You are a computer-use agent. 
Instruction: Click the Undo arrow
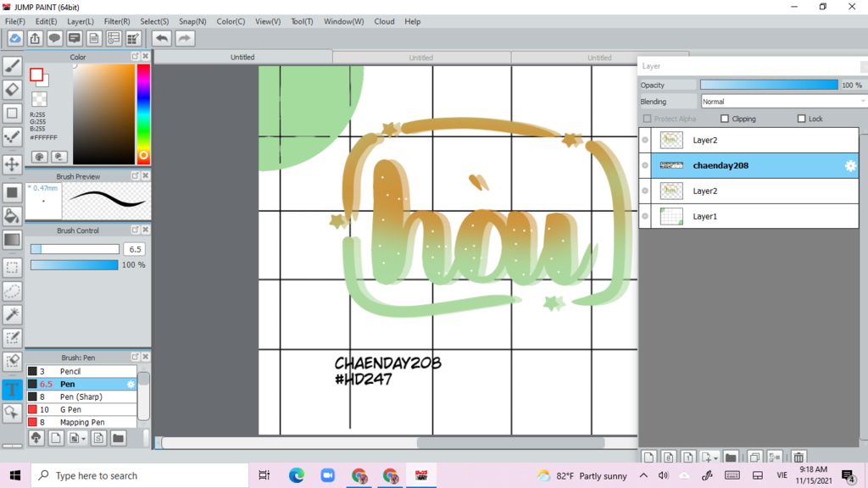click(162, 38)
